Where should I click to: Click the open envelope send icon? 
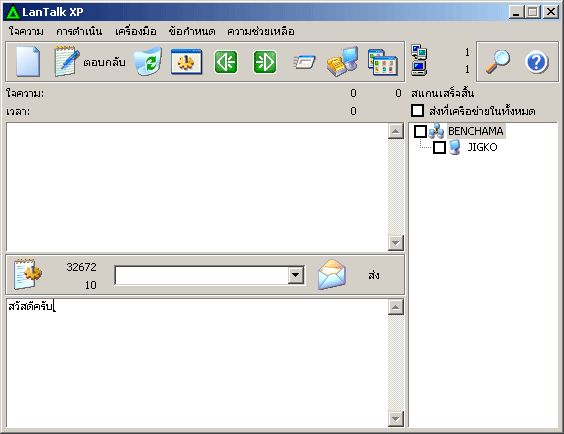[x=332, y=275]
